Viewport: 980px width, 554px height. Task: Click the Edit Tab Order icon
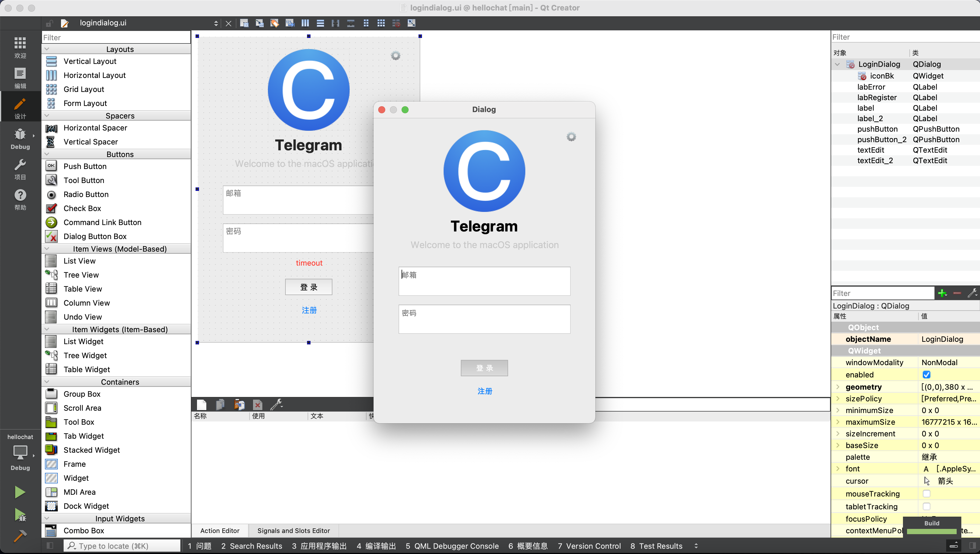pos(290,23)
